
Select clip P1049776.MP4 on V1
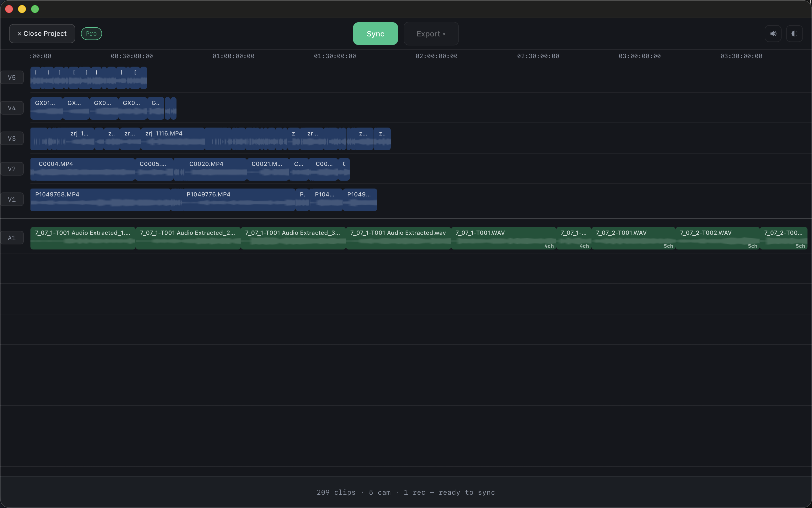pos(239,200)
